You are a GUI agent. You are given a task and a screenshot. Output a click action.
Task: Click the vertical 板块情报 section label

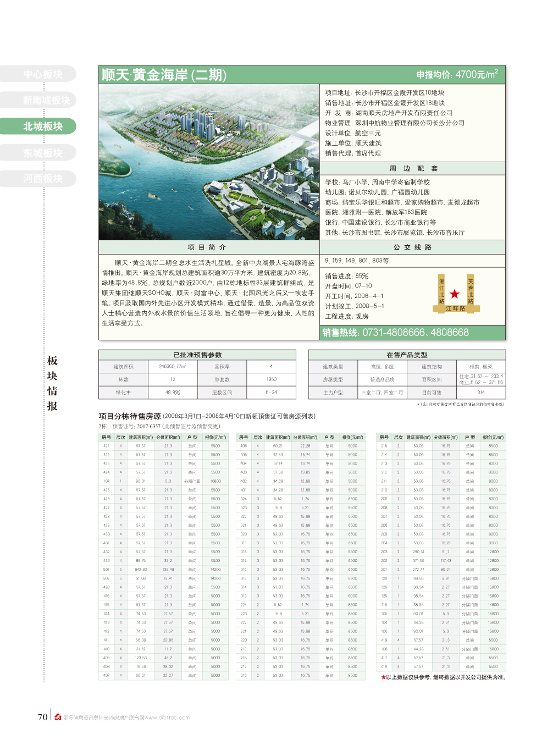tap(52, 383)
